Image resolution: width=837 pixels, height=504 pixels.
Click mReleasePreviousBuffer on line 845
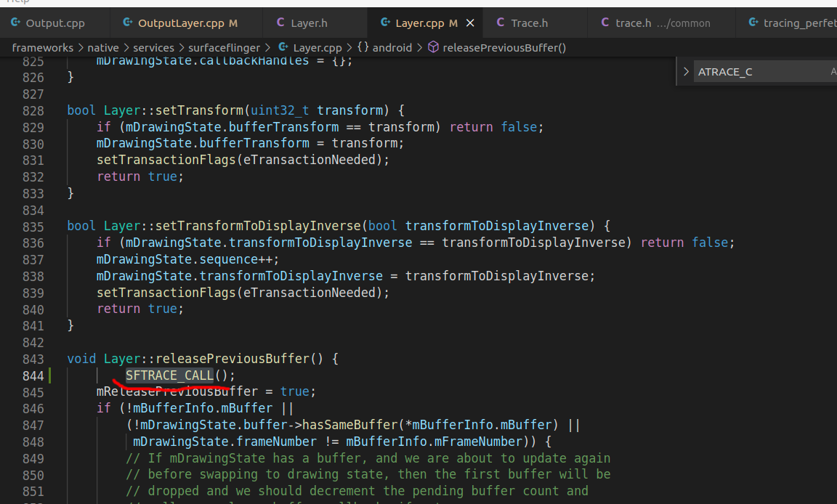(x=177, y=391)
